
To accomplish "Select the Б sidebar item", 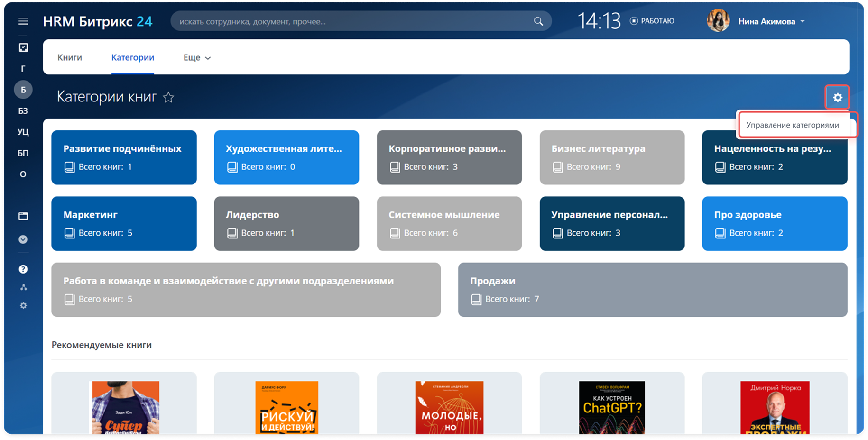I will [x=23, y=90].
